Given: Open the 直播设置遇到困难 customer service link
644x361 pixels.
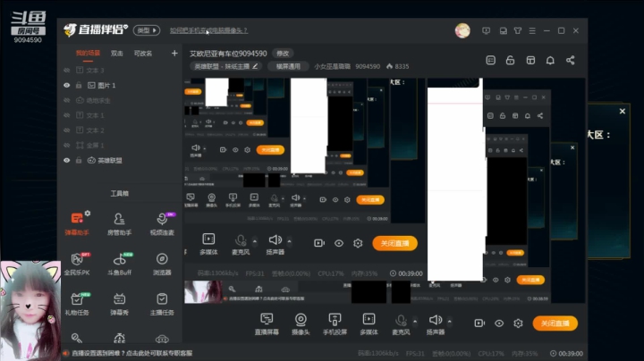Looking at the screenshot, I should (131, 353).
